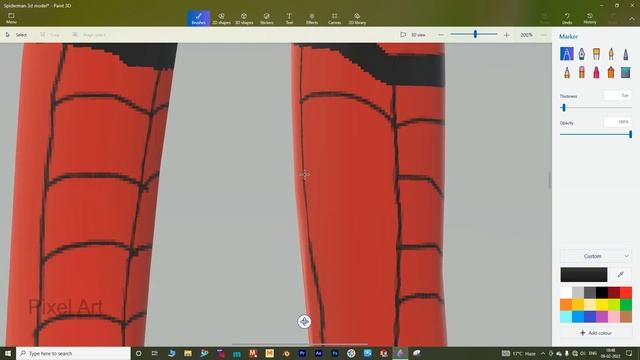
Task: Open Photoshop from the taskbar
Action: click(x=335, y=353)
